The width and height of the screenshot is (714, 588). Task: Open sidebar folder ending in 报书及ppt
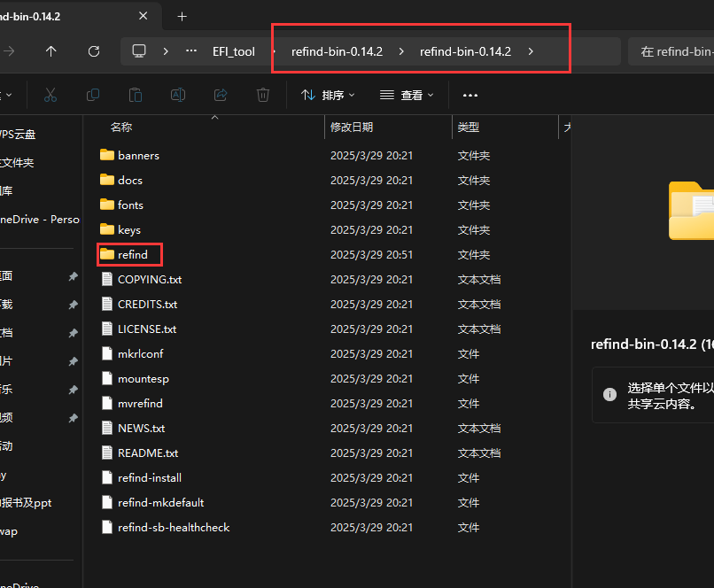pos(26,502)
